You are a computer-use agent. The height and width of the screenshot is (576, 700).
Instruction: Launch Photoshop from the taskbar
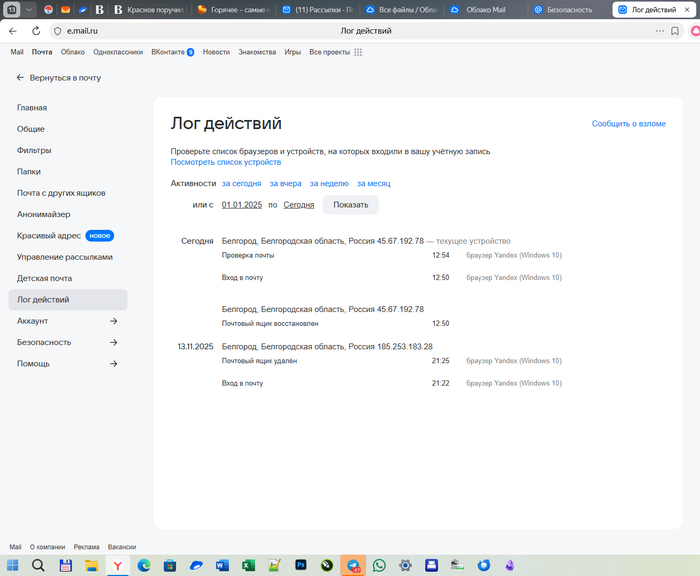click(300, 565)
